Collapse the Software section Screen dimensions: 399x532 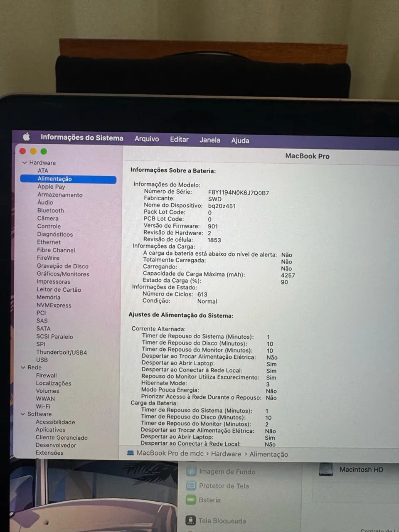tap(23, 414)
